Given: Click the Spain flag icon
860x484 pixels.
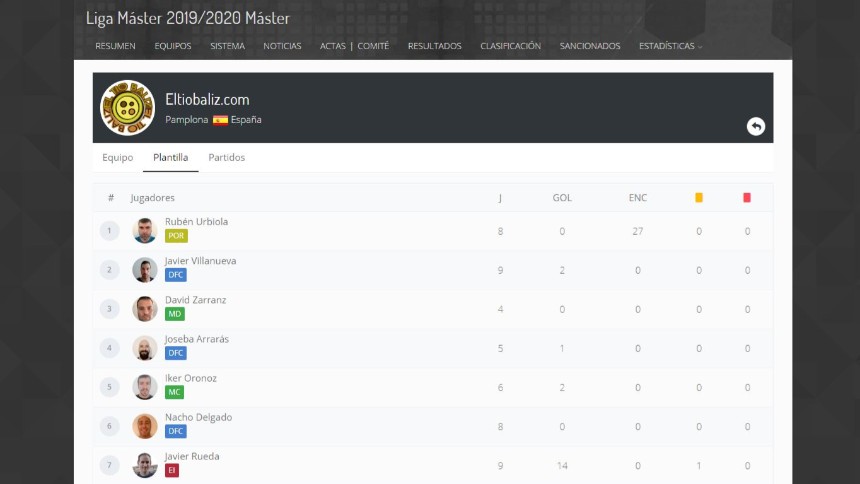Looking at the screenshot, I should click(x=220, y=120).
